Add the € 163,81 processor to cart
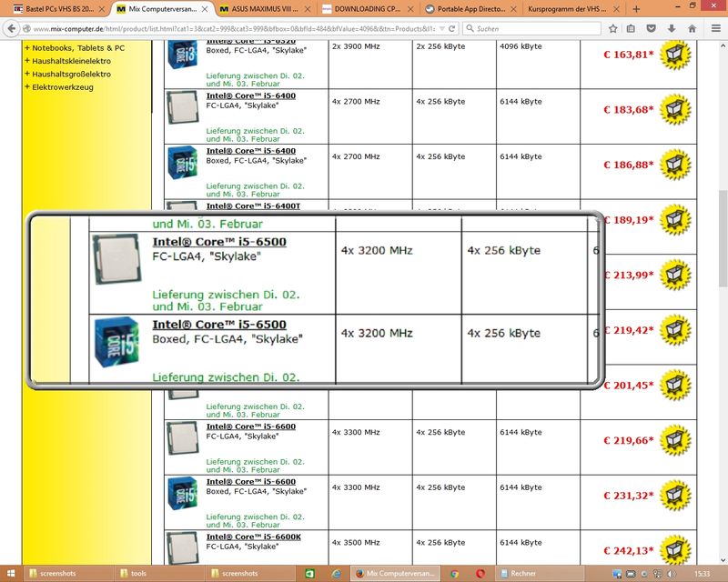Viewport: 728px width, 582px height. click(x=675, y=55)
